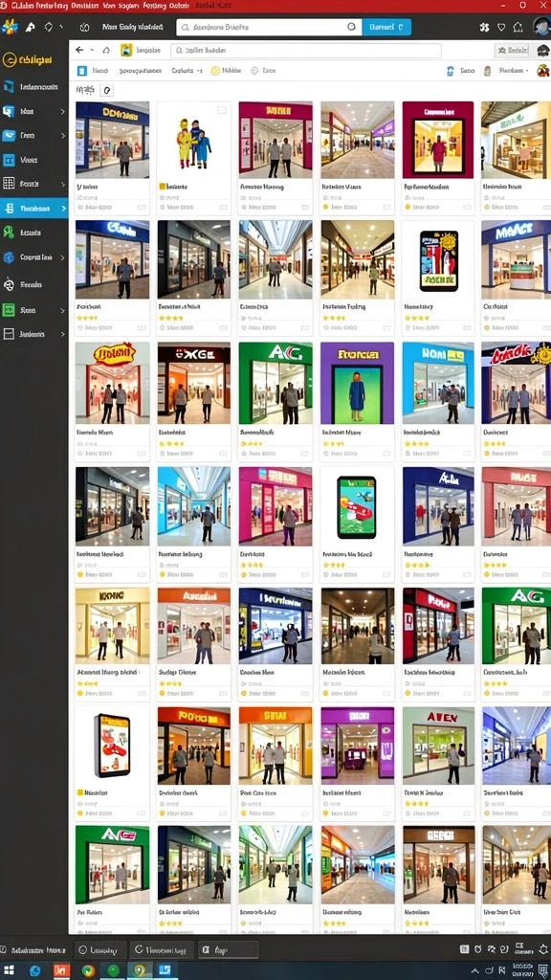Open the thumbnail of a phone with green game art
The width and height of the screenshot is (551, 980).
[x=358, y=506]
